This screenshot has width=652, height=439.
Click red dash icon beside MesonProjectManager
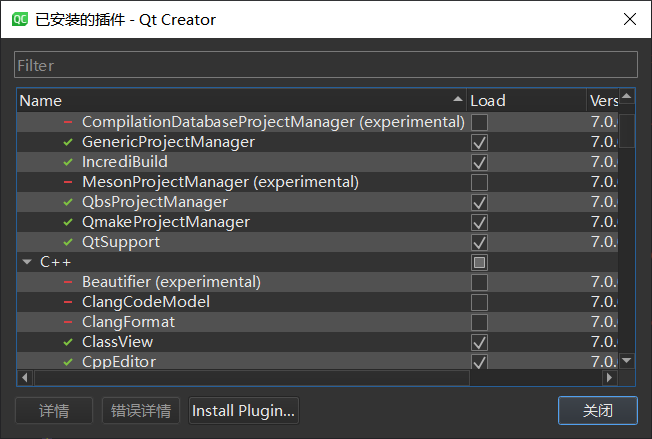68,182
